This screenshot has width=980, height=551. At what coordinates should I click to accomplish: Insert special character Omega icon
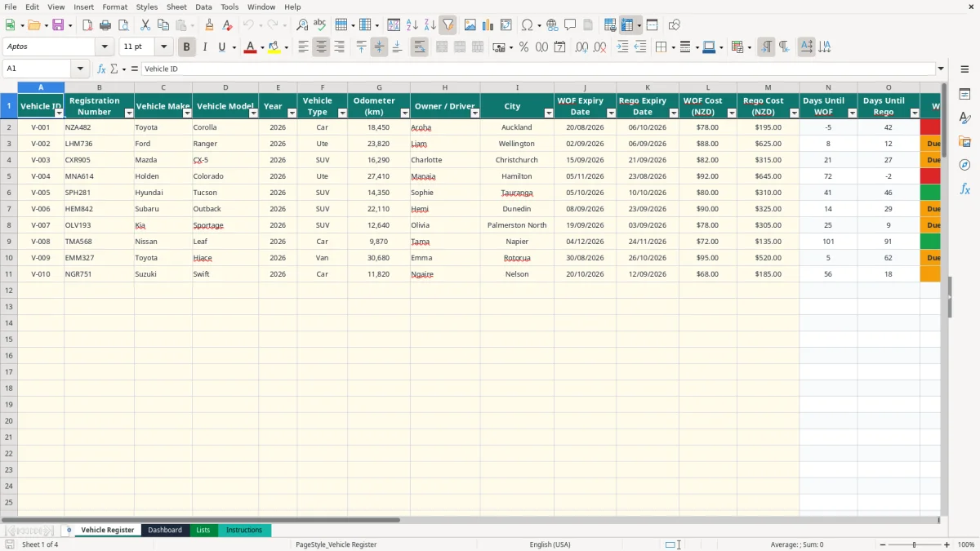[528, 25]
